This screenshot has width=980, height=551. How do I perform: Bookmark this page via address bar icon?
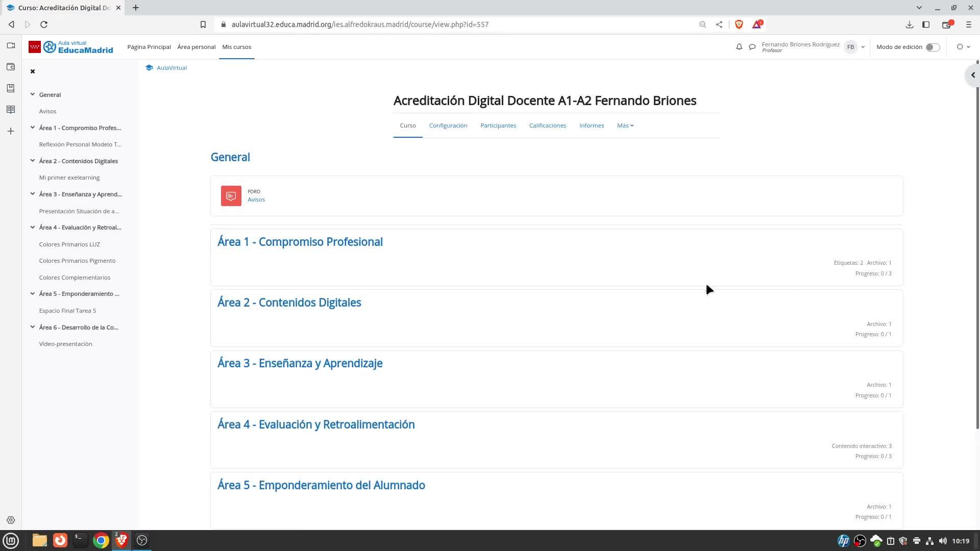click(203, 24)
